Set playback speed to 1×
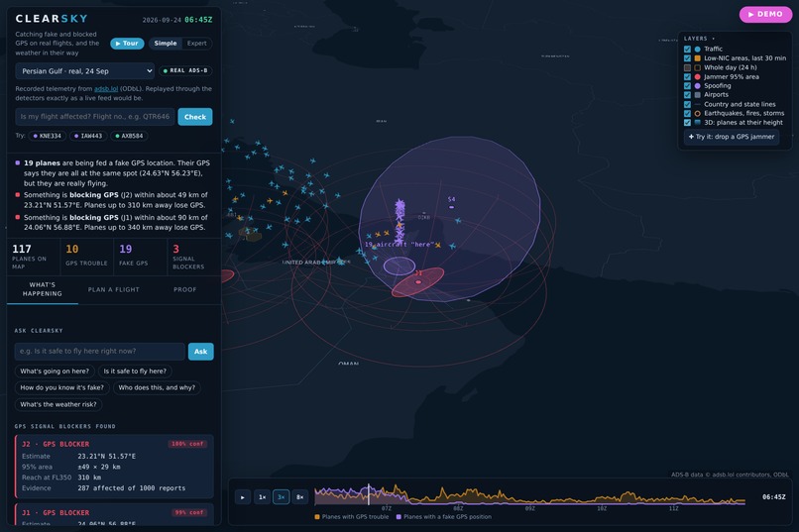This screenshot has width=799, height=532. tap(262, 497)
